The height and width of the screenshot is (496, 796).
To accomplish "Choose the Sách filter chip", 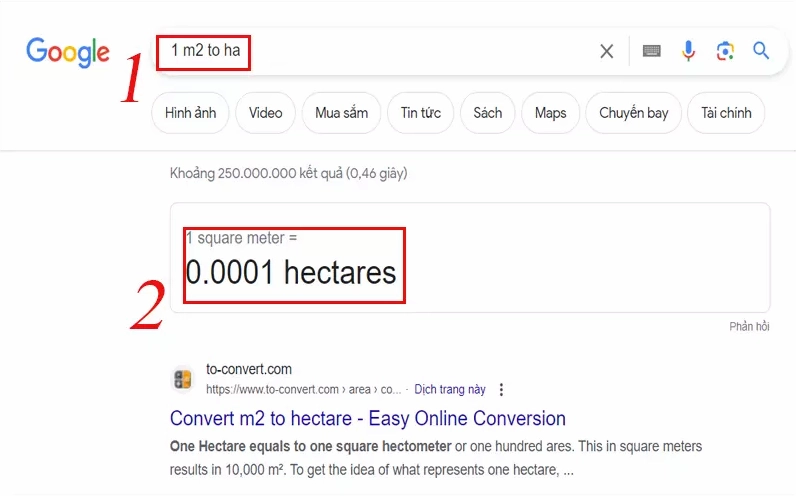I will [487, 113].
